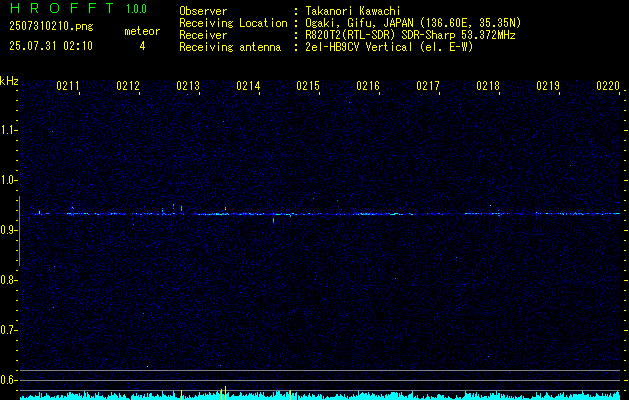Click the Receiving Location label
Viewport: 629px width, 400px height.
pos(233,23)
